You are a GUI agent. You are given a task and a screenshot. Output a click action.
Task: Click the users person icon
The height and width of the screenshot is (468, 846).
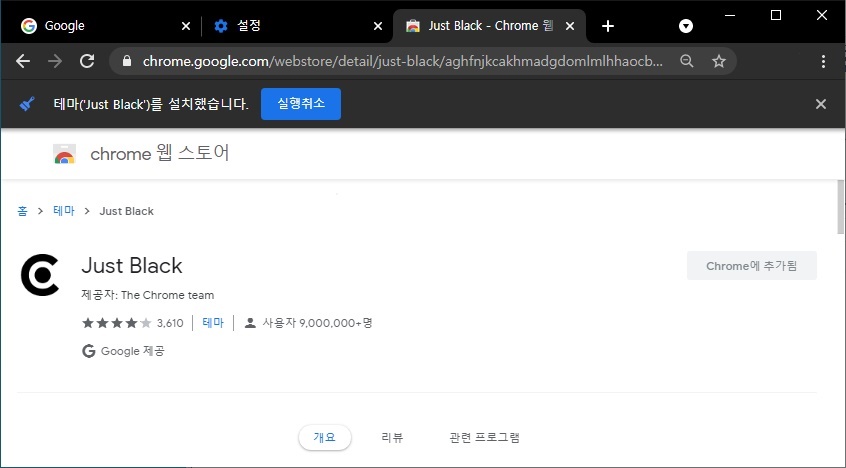(x=250, y=323)
